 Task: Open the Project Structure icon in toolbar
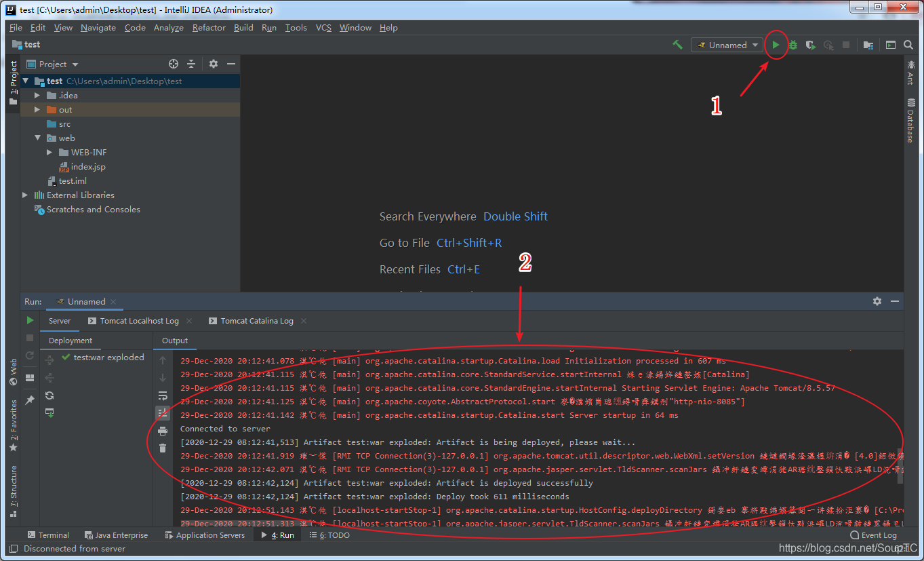pyautogui.click(x=868, y=45)
